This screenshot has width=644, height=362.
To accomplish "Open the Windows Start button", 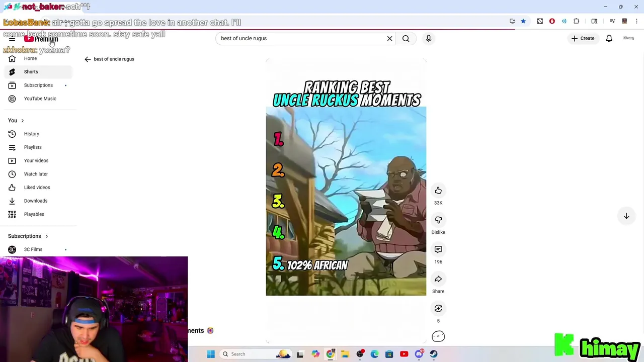I will tap(211, 354).
